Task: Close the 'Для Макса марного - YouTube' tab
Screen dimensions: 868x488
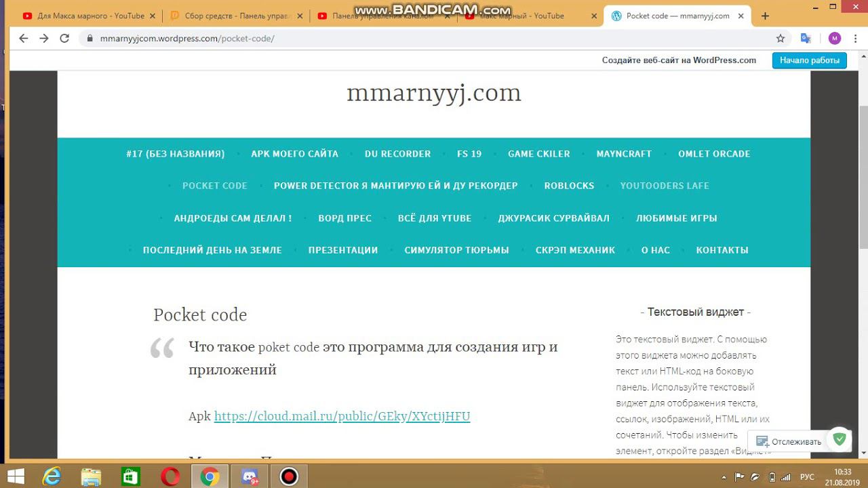Action: (152, 16)
